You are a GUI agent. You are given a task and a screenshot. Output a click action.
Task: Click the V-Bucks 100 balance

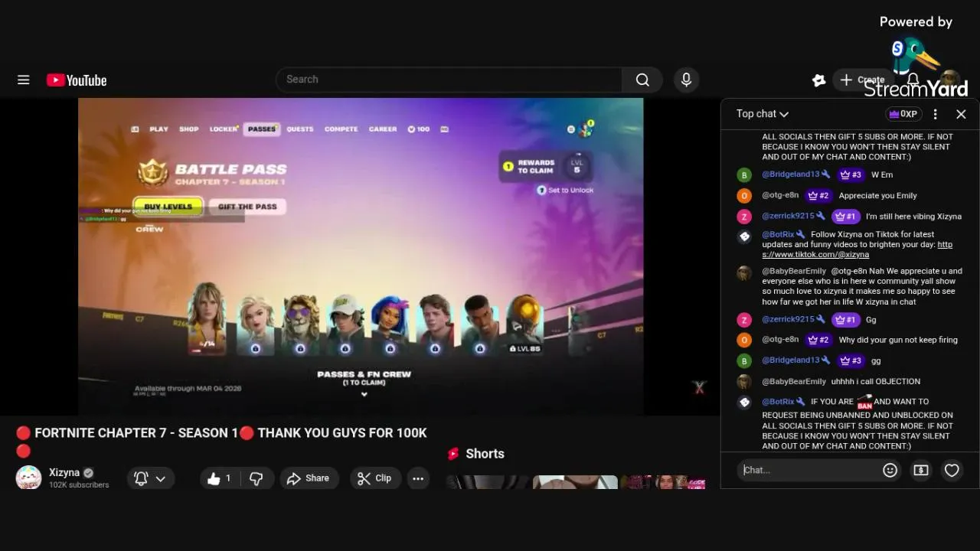point(419,129)
